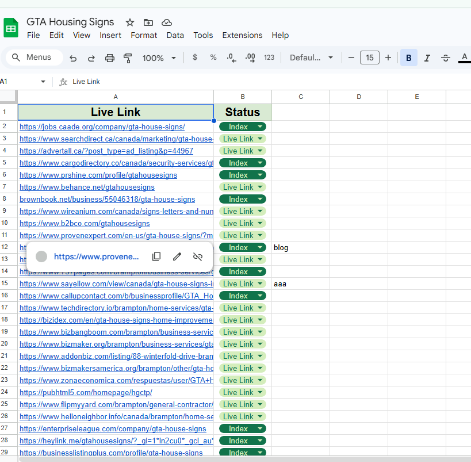Decrease font size with minus button
The height and width of the screenshot is (462, 471).
[351, 58]
